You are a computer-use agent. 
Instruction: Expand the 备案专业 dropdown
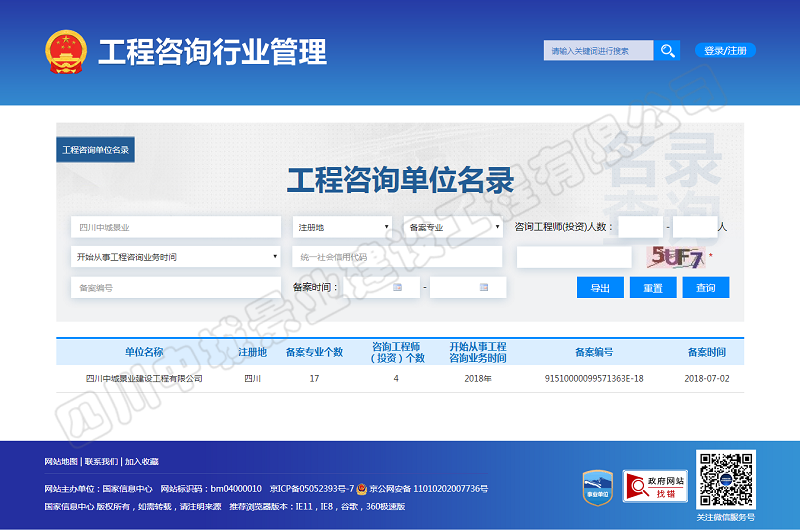click(x=452, y=228)
